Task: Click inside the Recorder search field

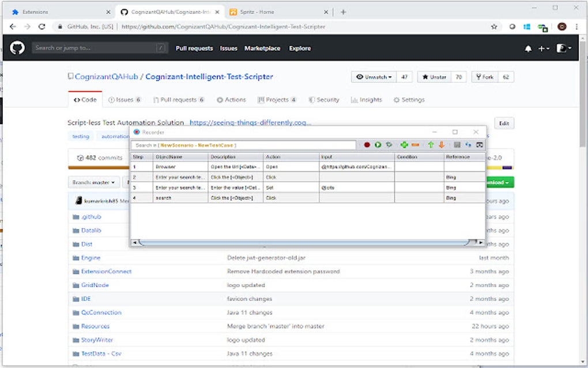Action: coord(242,144)
